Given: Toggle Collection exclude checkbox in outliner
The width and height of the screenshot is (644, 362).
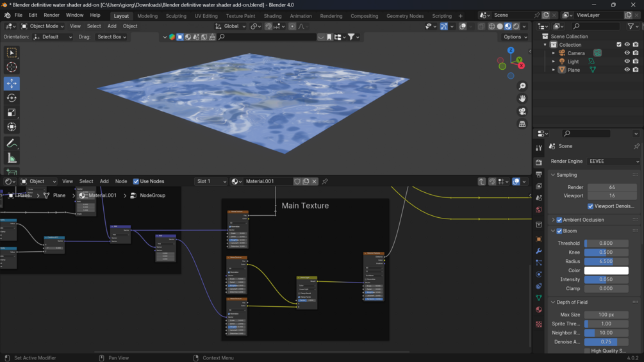Looking at the screenshot, I should (619, 44).
